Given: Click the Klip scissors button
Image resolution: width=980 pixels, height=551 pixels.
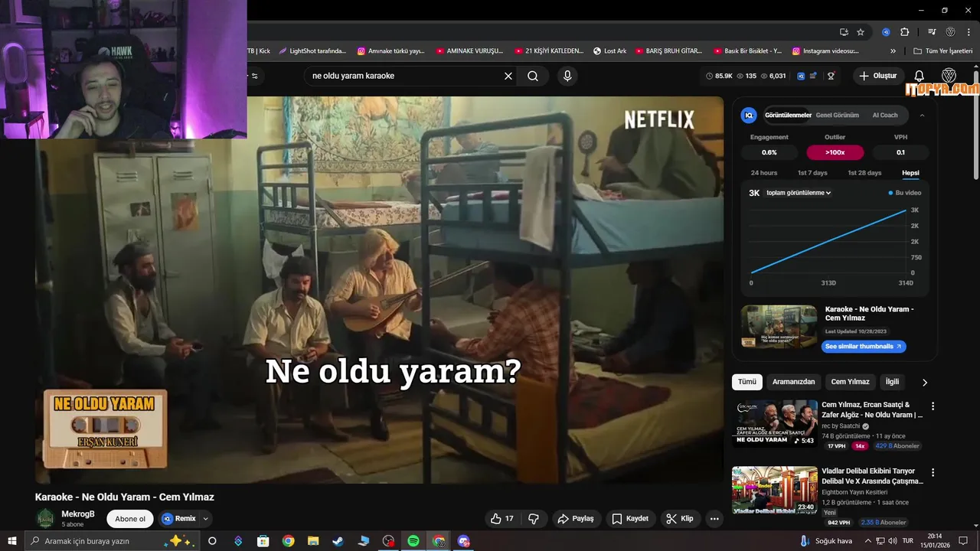Looking at the screenshot, I should (x=679, y=519).
